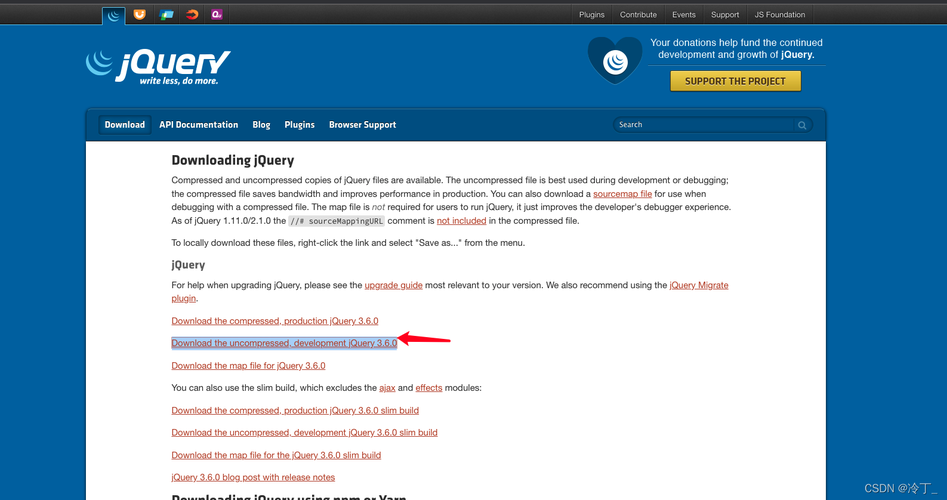
Task: Select the Download navigation tab
Action: pos(124,125)
